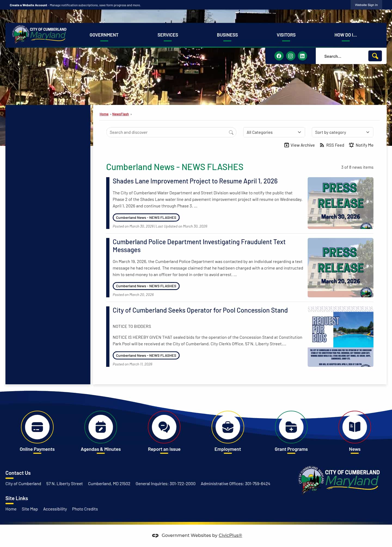This screenshot has width=392, height=547.
Task: Click 'Cumberland News - NEWS FLASHES' heading
Action: (x=175, y=167)
